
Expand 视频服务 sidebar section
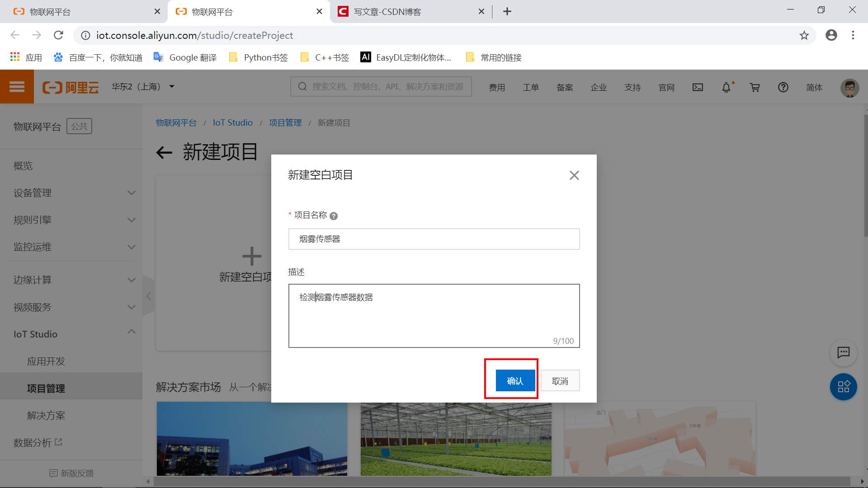(x=131, y=307)
